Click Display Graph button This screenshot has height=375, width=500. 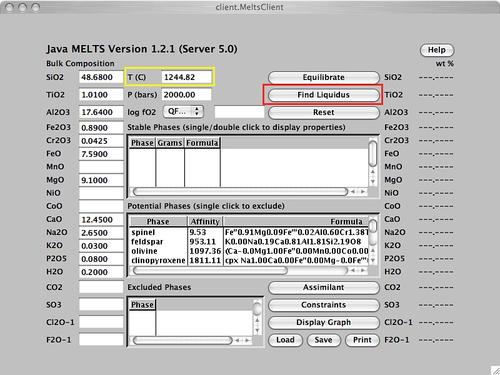[323, 322]
